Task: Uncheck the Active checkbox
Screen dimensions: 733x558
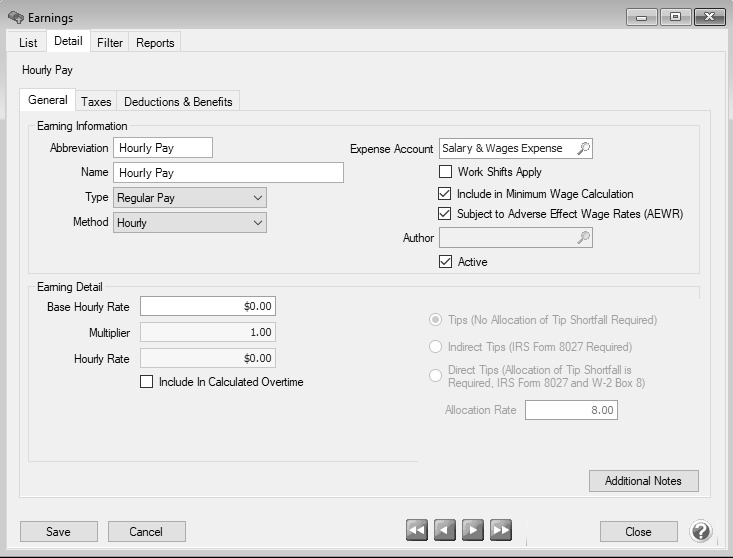Action: point(446,262)
